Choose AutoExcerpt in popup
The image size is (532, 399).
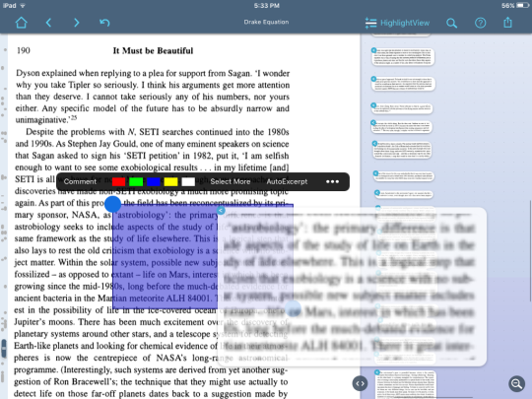click(x=287, y=181)
